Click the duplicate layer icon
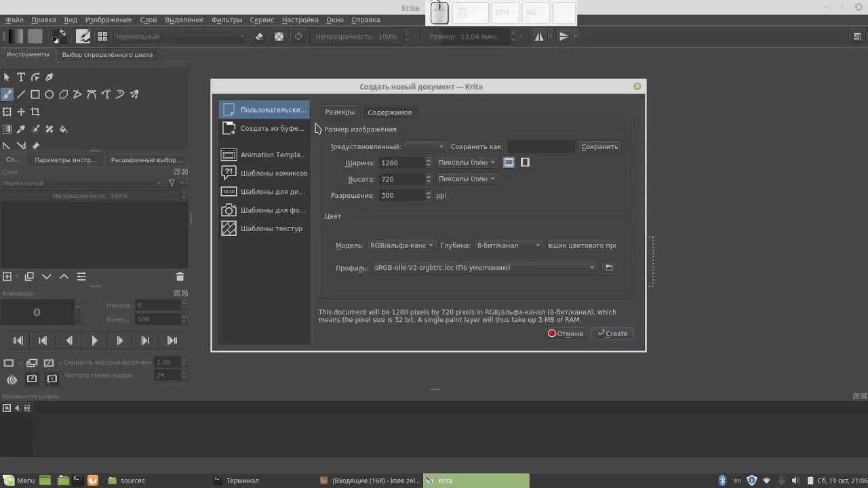 29,277
